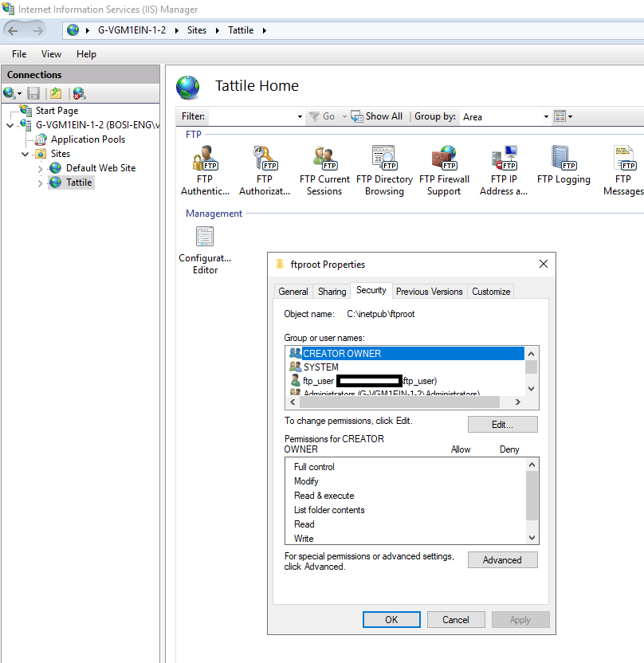Open the Go button dropdown arrow
The height and width of the screenshot is (663, 644).
(344, 116)
